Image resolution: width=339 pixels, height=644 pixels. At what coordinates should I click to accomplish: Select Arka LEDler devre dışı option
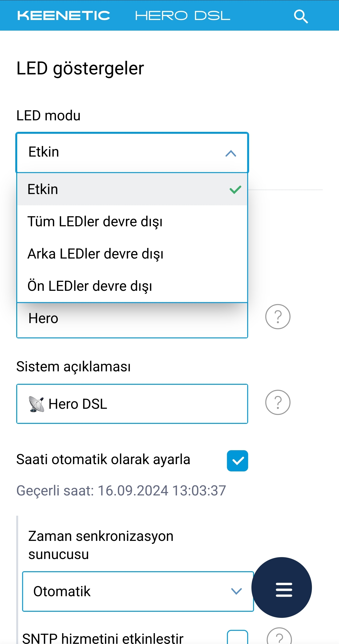click(x=132, y=254)
